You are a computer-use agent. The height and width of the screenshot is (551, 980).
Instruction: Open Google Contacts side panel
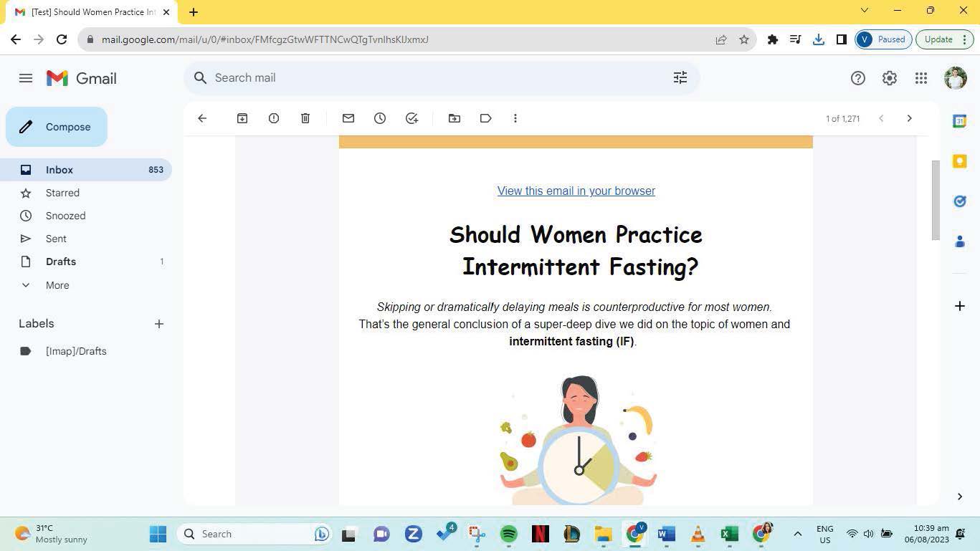click(x=960, y=241)
